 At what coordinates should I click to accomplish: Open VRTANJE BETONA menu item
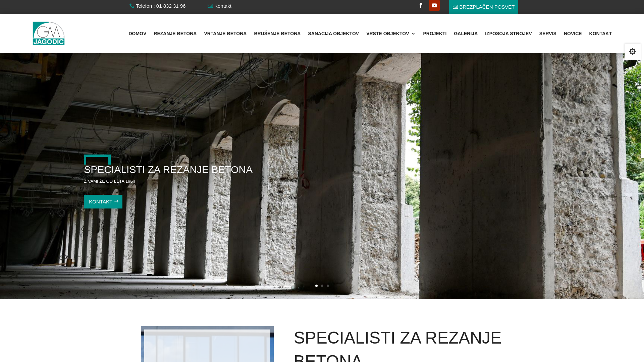[x=225, y=34]
